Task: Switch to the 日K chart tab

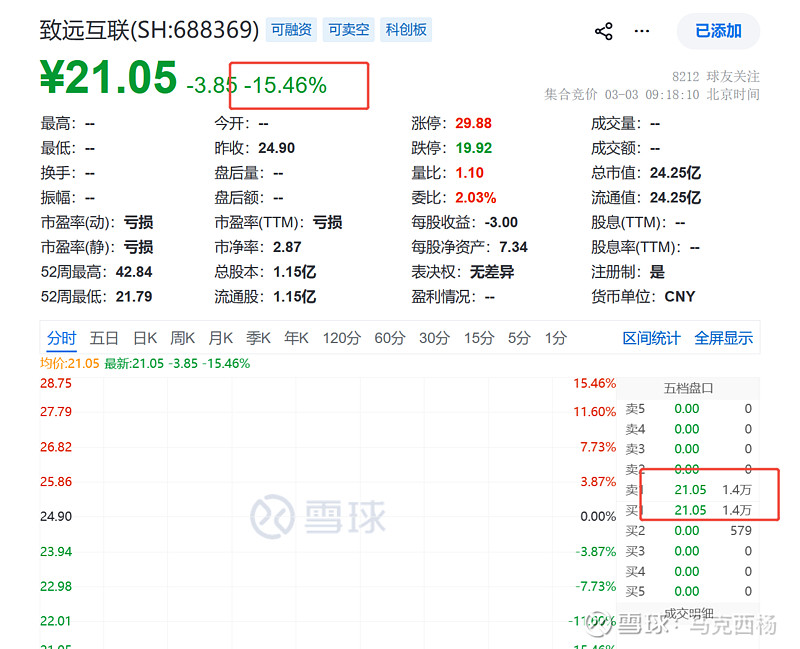Action: (x=145, y=338)
